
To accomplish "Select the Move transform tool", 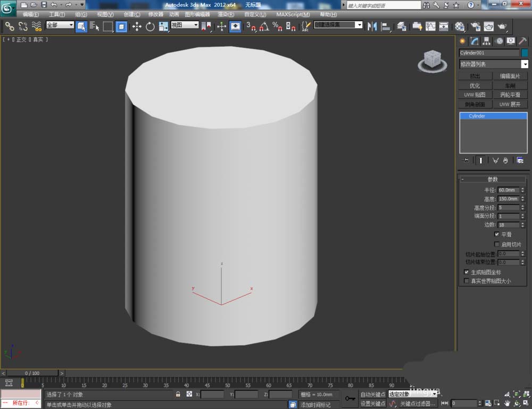I will 137,26.
